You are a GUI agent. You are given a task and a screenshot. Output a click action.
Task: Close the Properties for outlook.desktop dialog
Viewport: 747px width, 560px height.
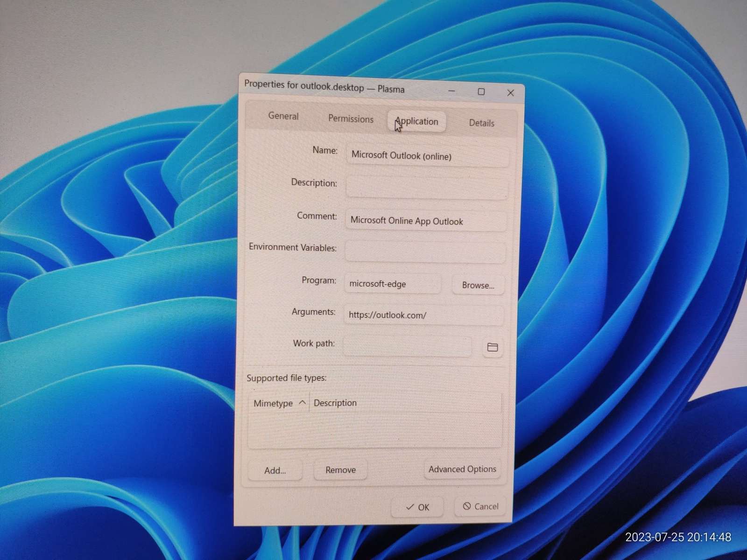511,93
